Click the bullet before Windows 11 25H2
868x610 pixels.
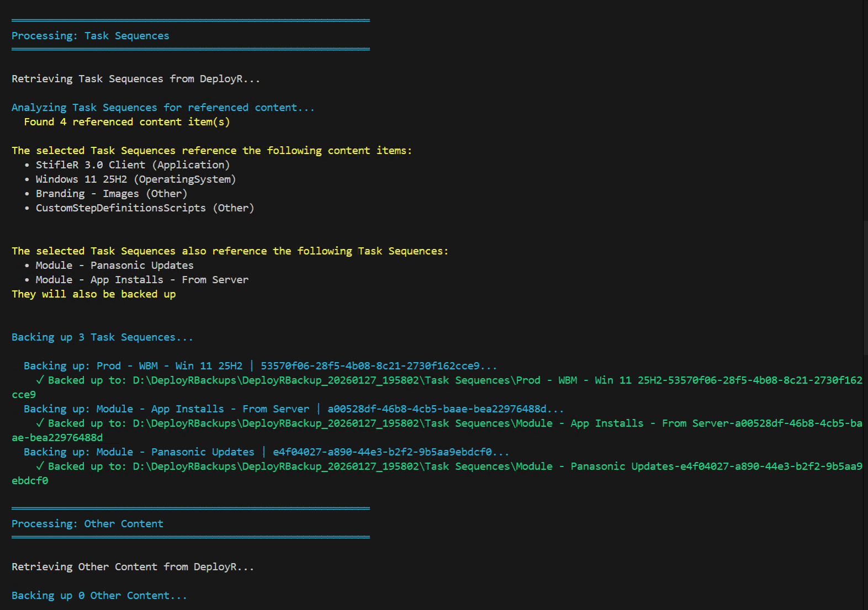click(x=27, y=179)
